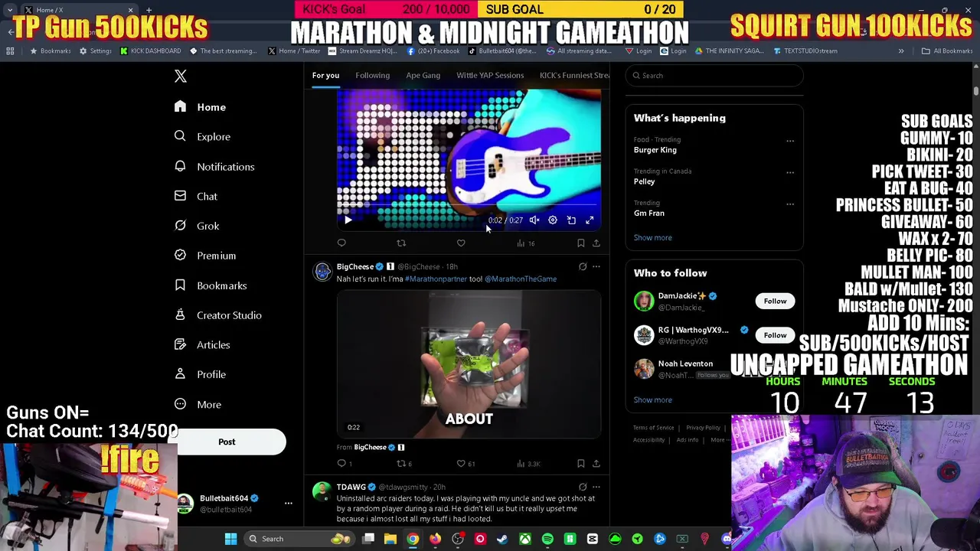This screenshot has width=980, height=551.
Task: Open the Terms of Service link
Action: (653, 428)
